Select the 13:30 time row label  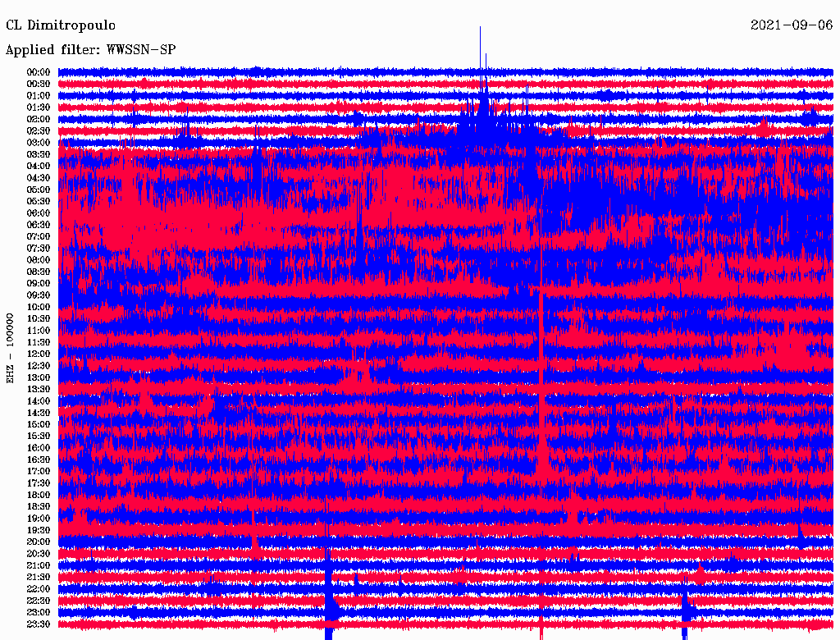(39, 389)
